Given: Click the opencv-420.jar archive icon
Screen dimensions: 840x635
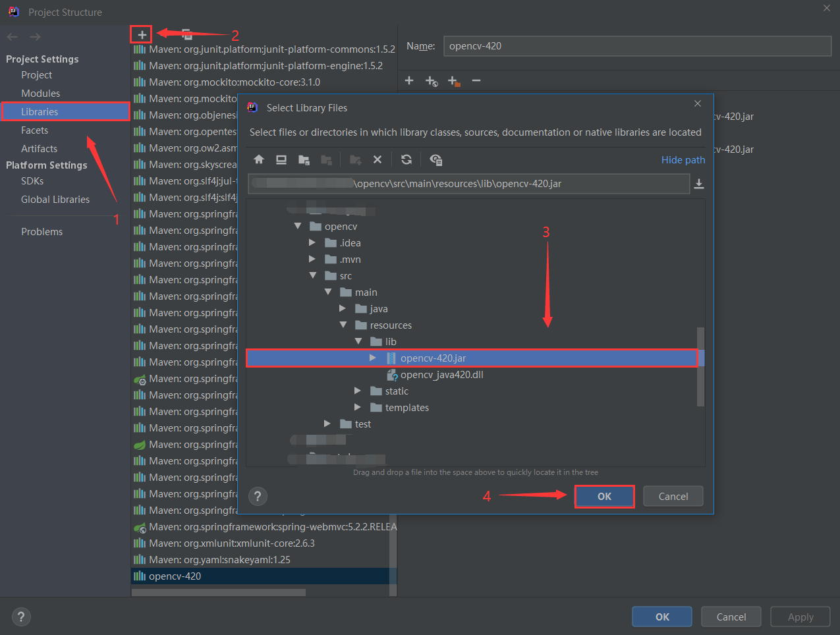Looking at the screenshot, I should click(391, 358).
